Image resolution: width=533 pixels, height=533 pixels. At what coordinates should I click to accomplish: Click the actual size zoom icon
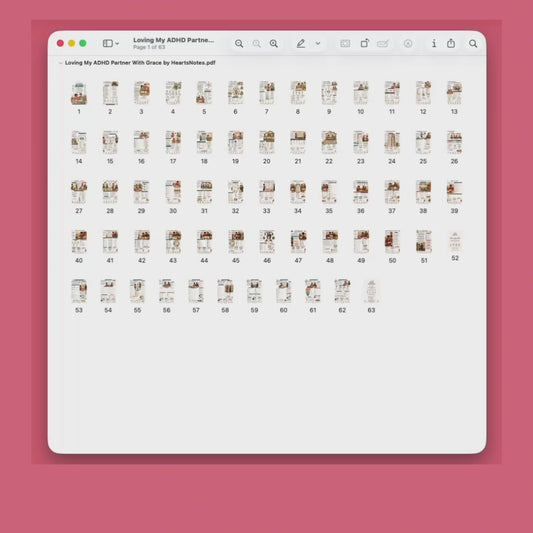(257, 44)
